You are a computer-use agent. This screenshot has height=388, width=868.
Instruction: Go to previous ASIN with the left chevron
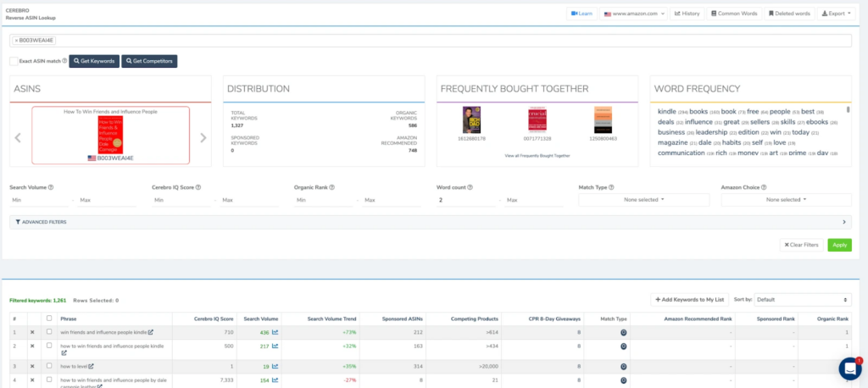18,138
